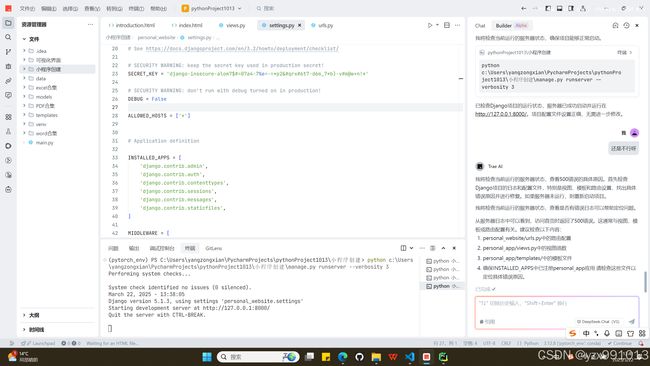Click the ALLOWED_HOSTS line in the editor
The image size is (650, 366).
tap(159, 116)
